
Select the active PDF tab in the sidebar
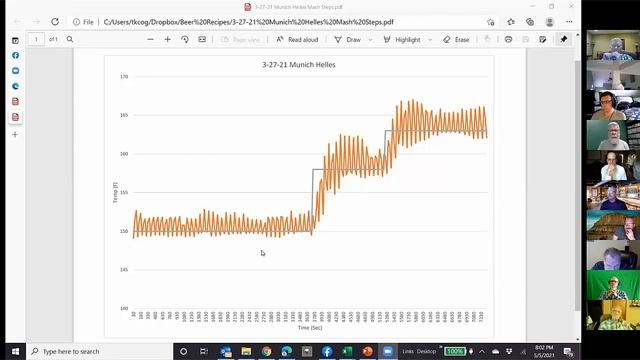[x=16, y=117]
